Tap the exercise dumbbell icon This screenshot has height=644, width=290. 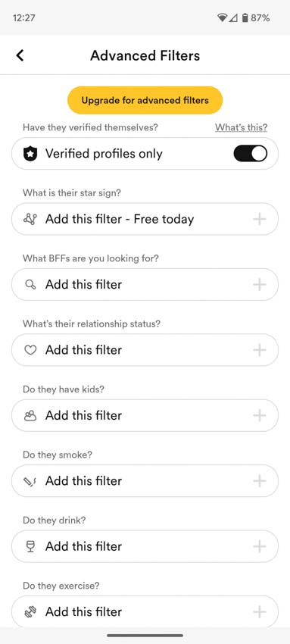point(30,612)
